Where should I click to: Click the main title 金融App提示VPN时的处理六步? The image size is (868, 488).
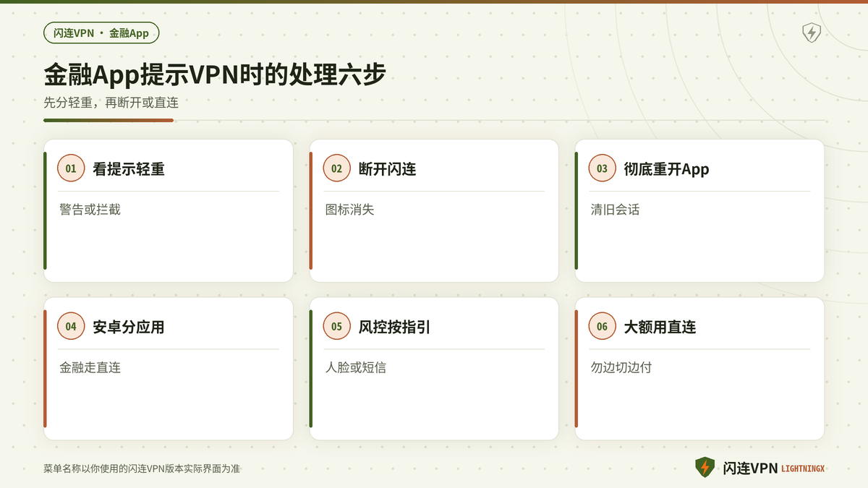[215, 74]
